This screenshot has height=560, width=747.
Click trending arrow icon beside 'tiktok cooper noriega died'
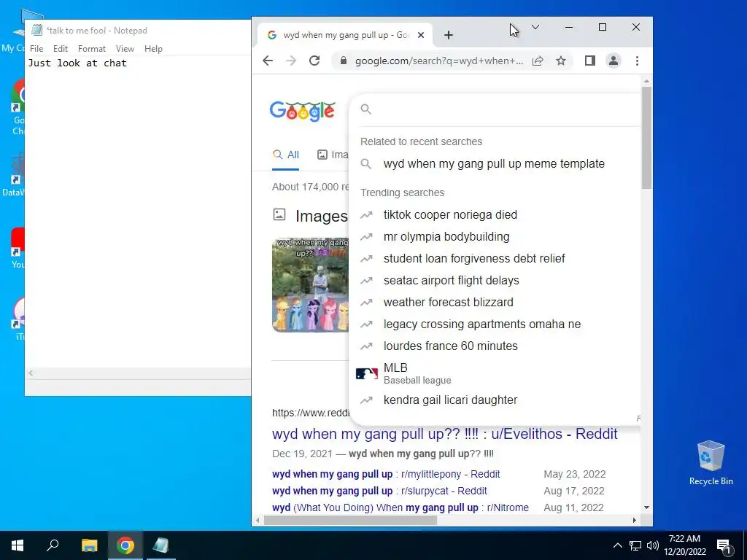point(366,215)
